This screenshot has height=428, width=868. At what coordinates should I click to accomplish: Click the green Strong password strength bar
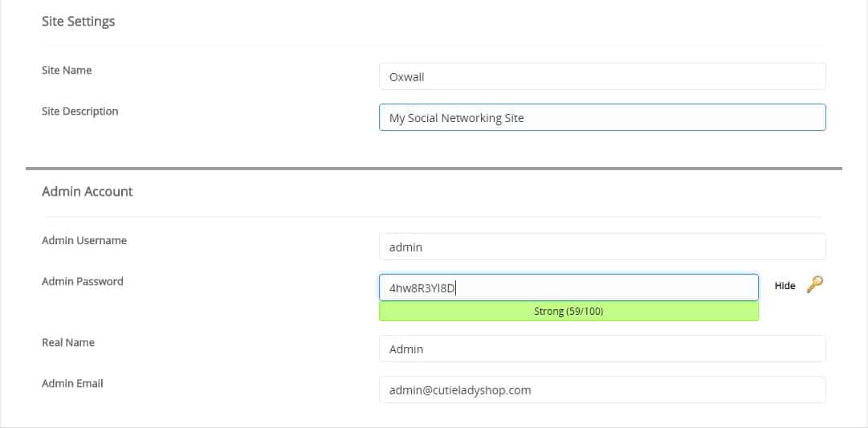click(568, 312)
